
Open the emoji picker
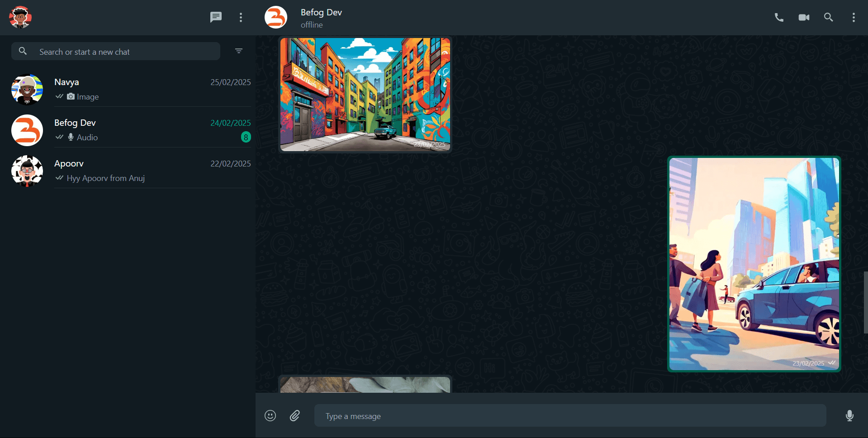(270, 416)
